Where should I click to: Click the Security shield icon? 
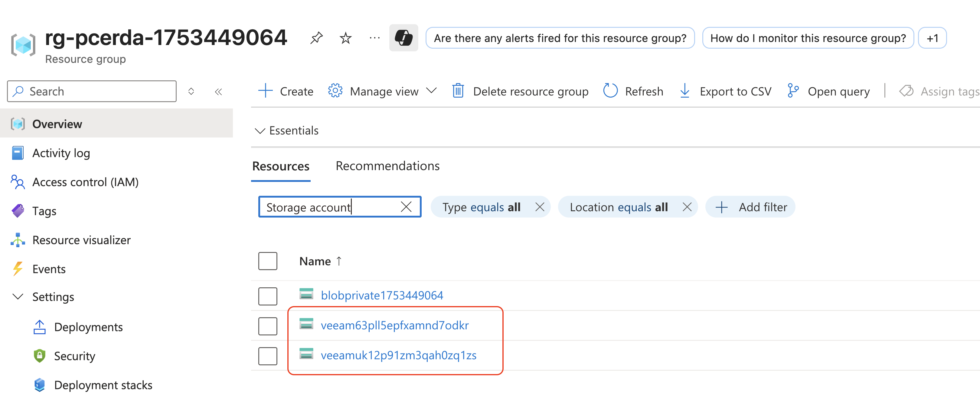40,356
